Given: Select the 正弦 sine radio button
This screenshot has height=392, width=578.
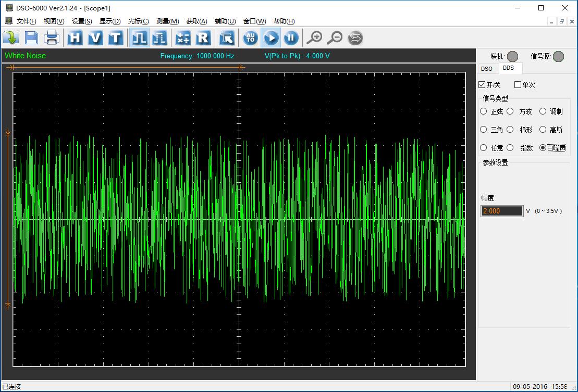Looking at the screenshot, I should pyautogui.click(x=484, y=111).
